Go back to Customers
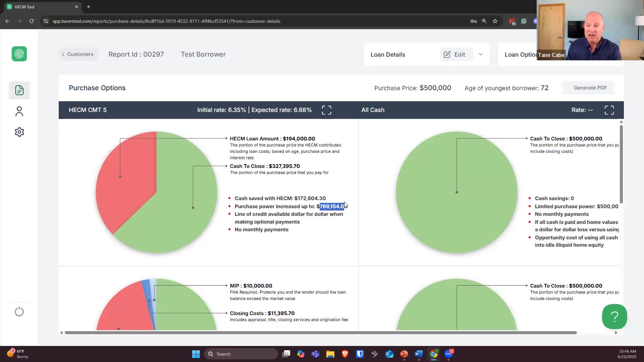The height and width of the screenshot is (362, 644). coord(78,54)
